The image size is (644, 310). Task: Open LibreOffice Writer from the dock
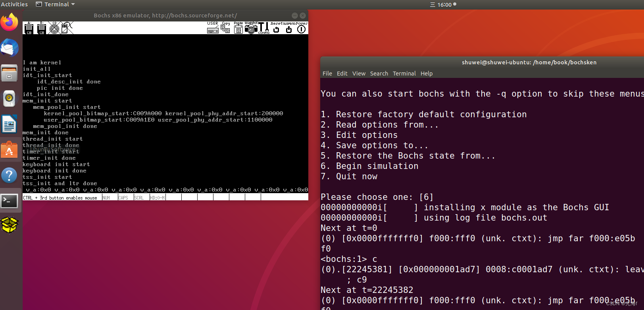tap(10, 124)
